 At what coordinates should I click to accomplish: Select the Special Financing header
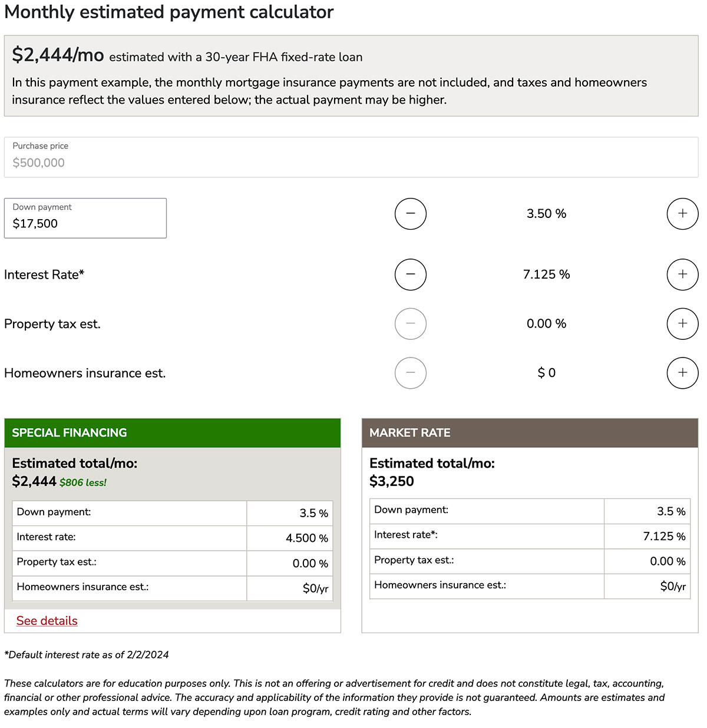tap(172, 433)
